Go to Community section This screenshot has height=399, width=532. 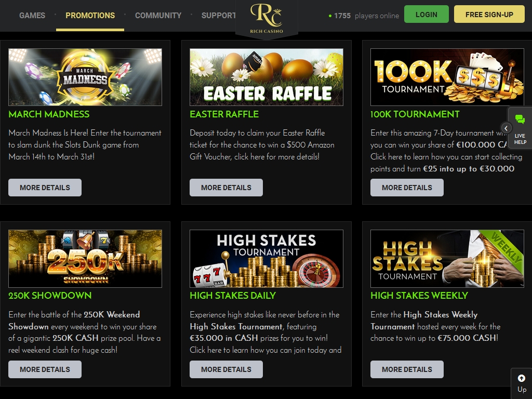pyautogui.click(x=158, y=15)
